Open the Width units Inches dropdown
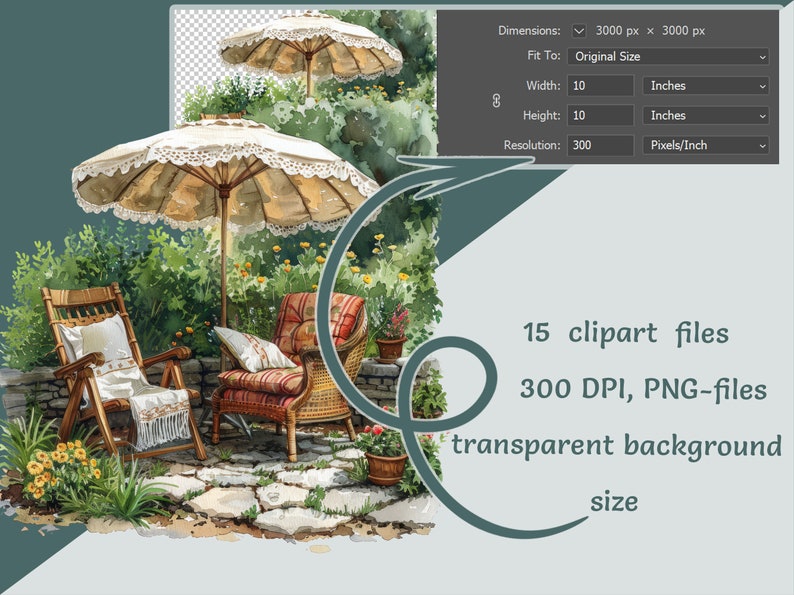 [x=706, y=86]
